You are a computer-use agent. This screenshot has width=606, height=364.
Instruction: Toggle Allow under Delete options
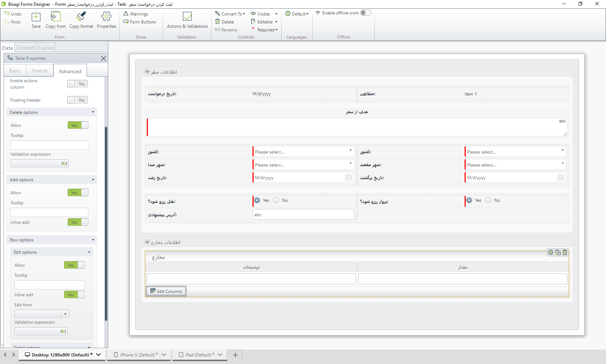coord(78,125)
